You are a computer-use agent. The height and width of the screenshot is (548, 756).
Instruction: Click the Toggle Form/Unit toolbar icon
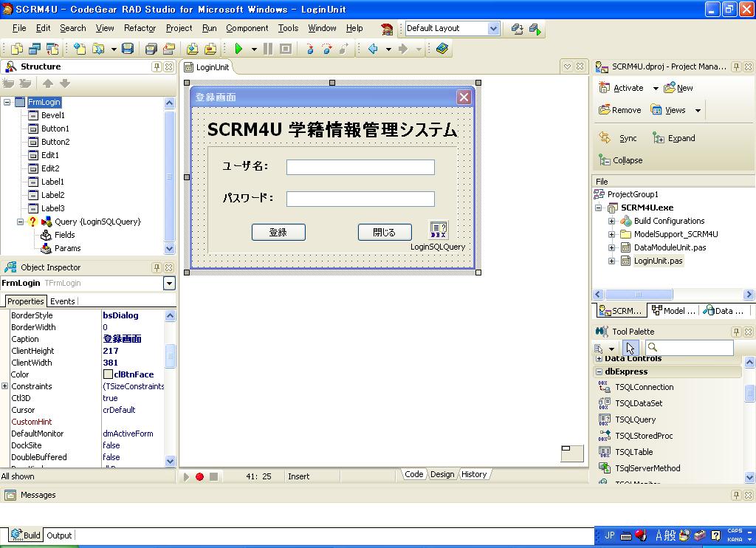52,49
